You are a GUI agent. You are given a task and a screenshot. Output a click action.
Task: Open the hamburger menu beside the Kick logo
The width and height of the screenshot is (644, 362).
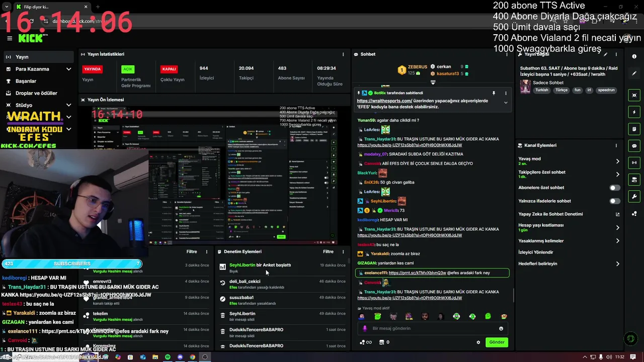pyautogui.click(x=9, y=38)
